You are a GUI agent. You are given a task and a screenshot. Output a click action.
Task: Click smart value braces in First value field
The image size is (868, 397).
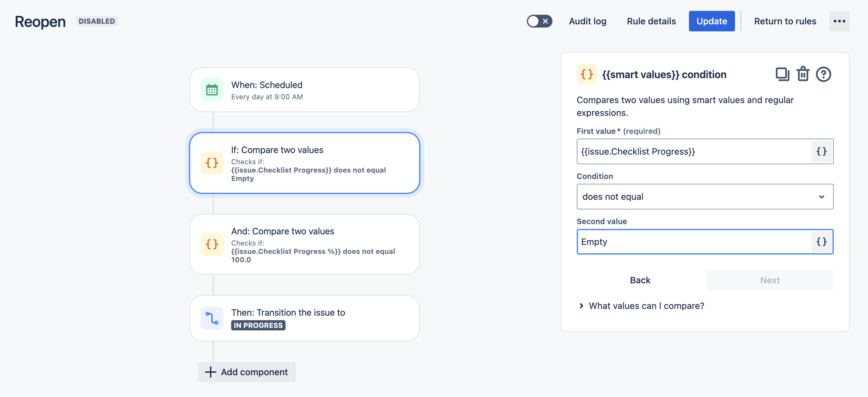click(x=822, y=151)
